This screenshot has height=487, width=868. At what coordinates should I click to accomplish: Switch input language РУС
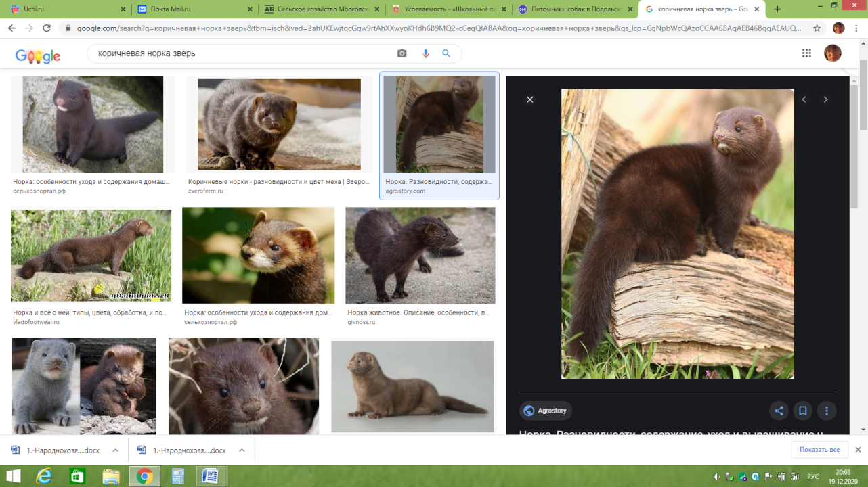pyautogui.click(x=813, y=476)
